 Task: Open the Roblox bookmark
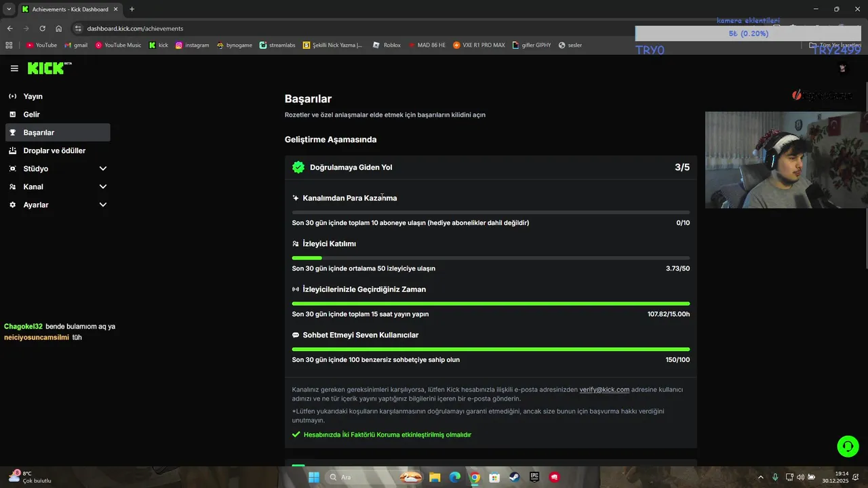click(387, 45)
